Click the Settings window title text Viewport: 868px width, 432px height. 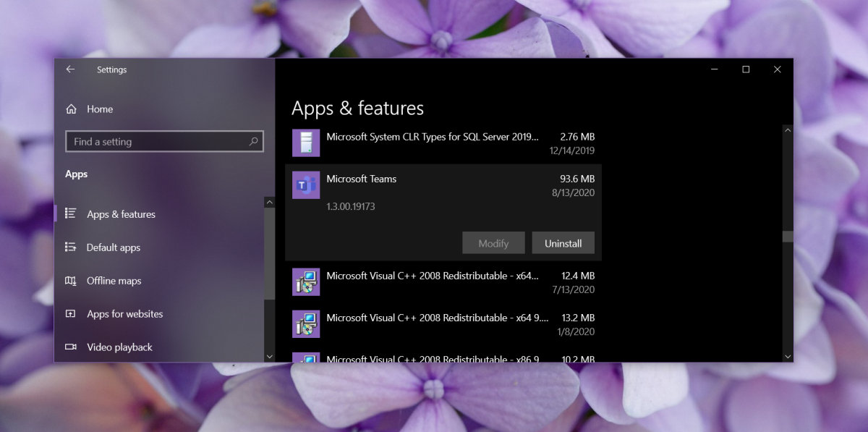pos(111,70)
